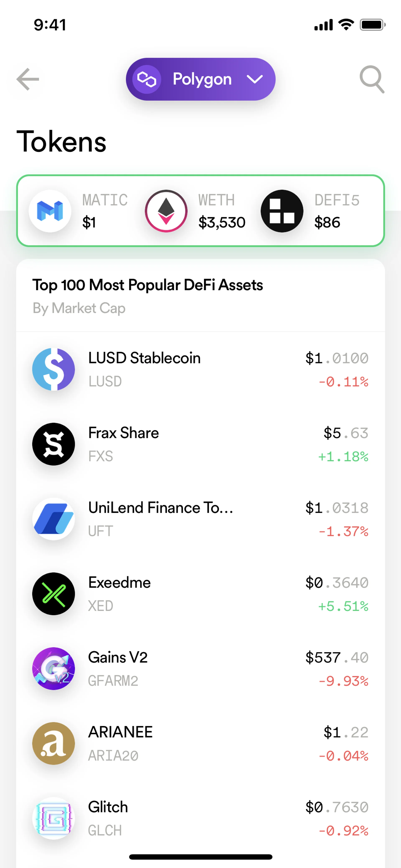Open the search magnifier icon
Image resolution: width=401 pixels, height=868 pixels.
[x=372, y=79]
